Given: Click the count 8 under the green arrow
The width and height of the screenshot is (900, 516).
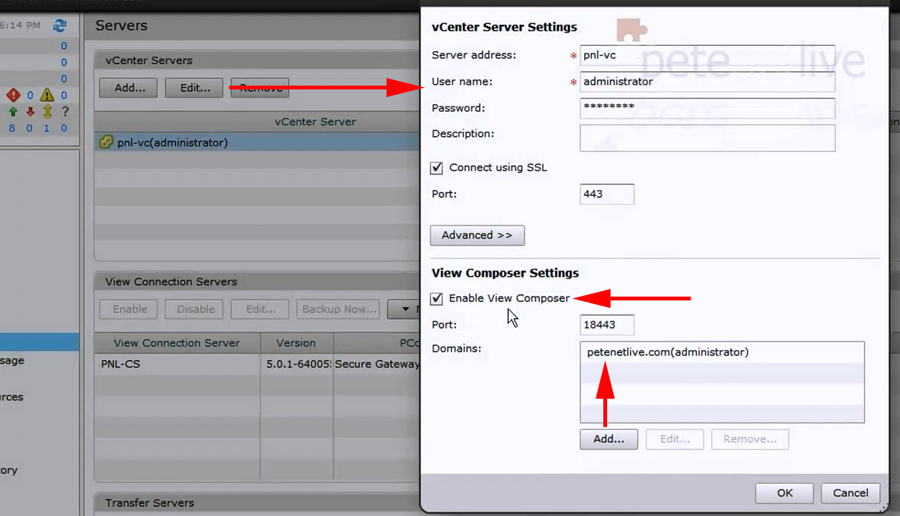Looking at the screenshot, I should tap(12, 128).
